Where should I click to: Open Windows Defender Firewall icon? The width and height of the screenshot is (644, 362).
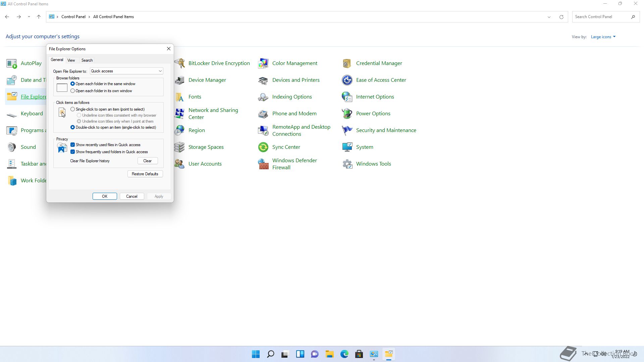pyautogui.click(x=263, y=164)
